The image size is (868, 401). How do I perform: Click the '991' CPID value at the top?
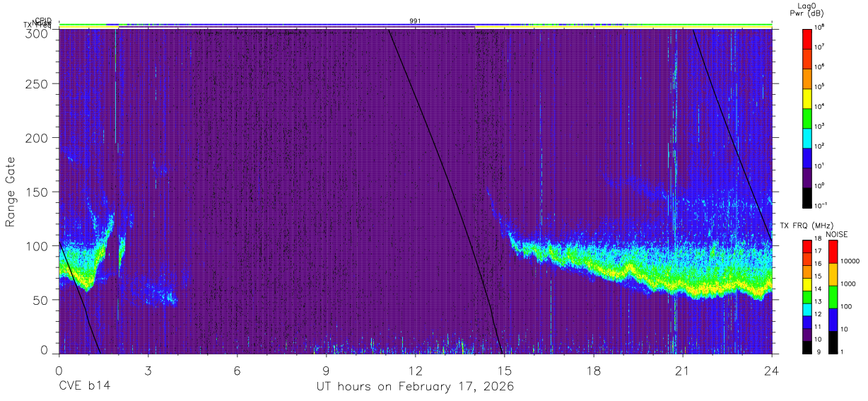[x=415, y=21]
